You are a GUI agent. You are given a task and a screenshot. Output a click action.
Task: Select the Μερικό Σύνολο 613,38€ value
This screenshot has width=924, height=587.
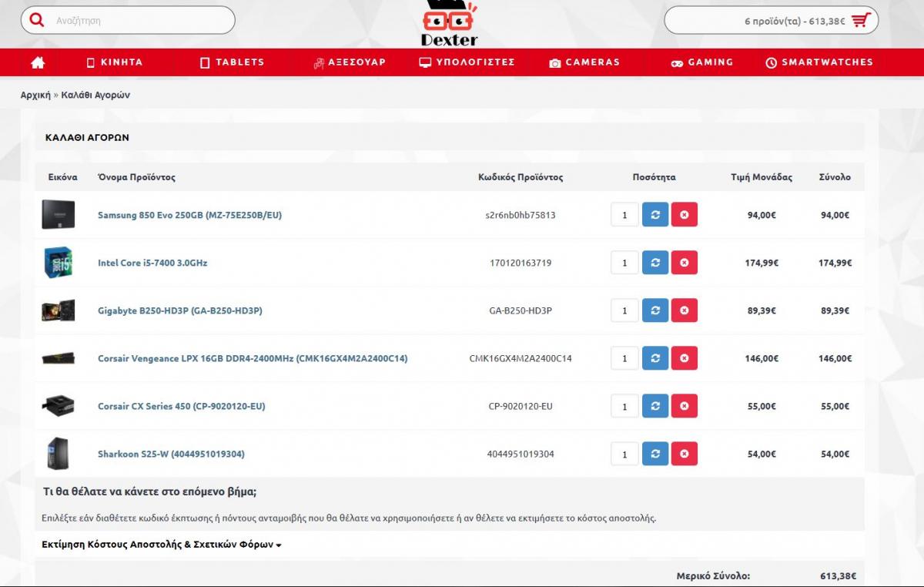[838, 575]
